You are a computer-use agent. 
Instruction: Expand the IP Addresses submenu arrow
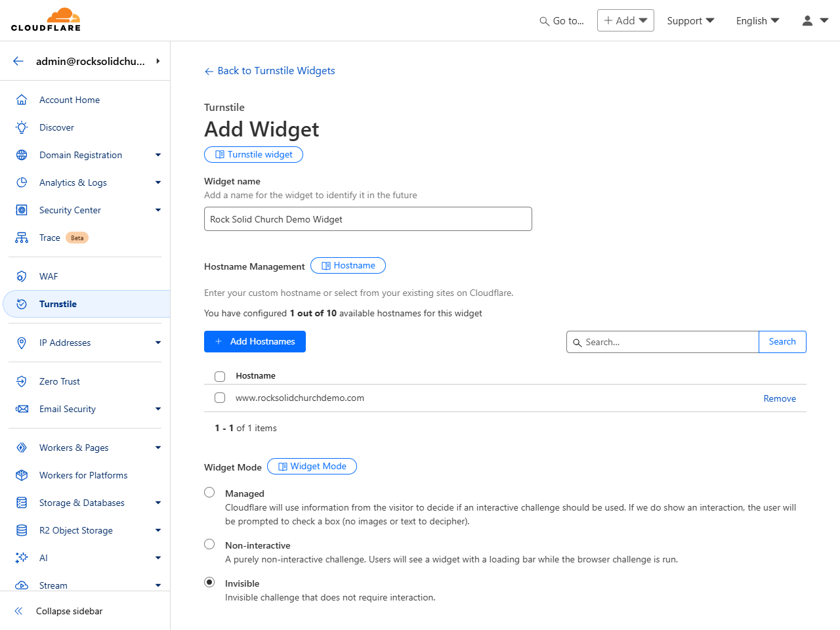click(158, 343)
